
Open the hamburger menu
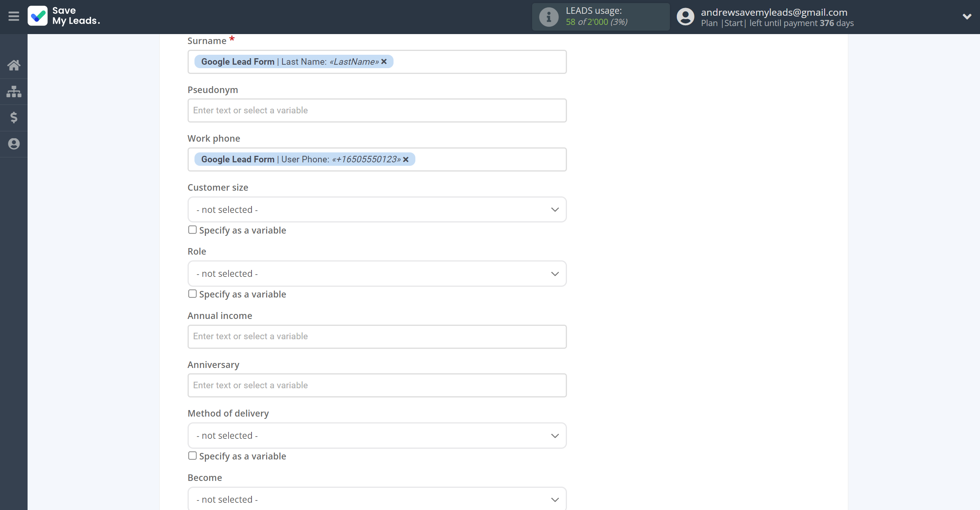[x=14, y=16]
